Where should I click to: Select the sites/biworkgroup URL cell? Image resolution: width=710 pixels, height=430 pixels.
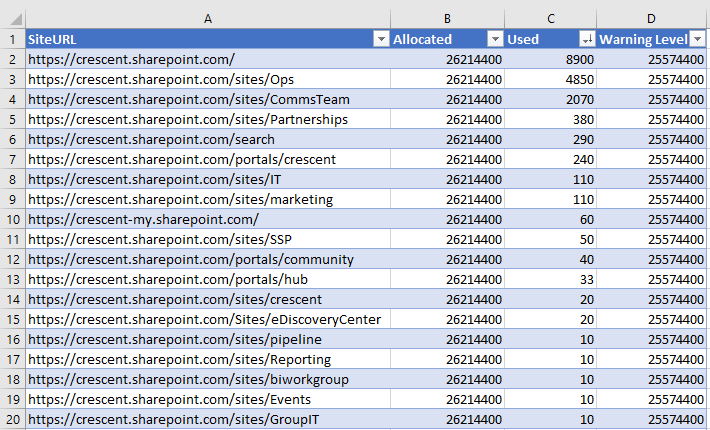208,379
